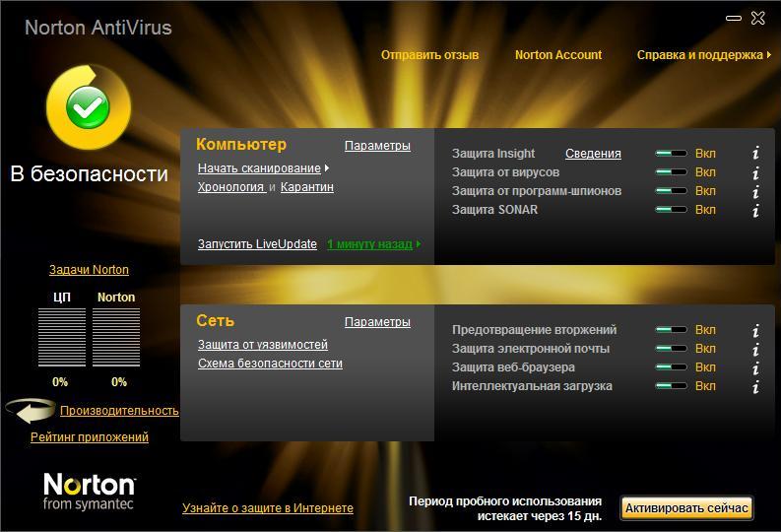Open info icon for Защита Insight
This screenshot has width=781, height=532.
(755, 153)
